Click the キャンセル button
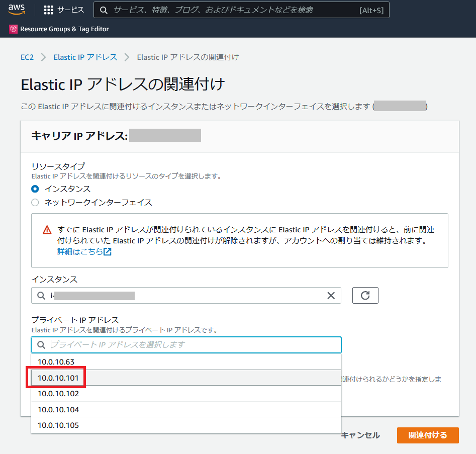 point(360,435)
